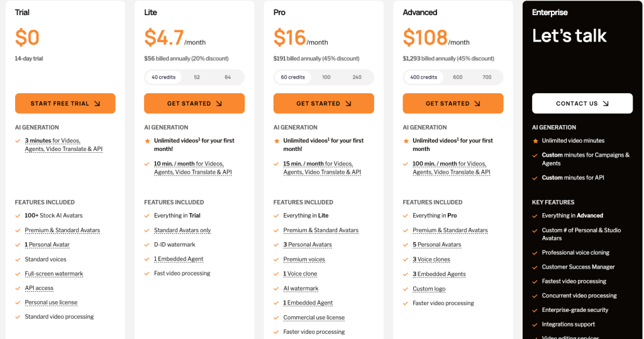The height and width of the screenshot is (339, 644).
Task: Select 240 credits option in Pro plan
Action: point(357,77)
